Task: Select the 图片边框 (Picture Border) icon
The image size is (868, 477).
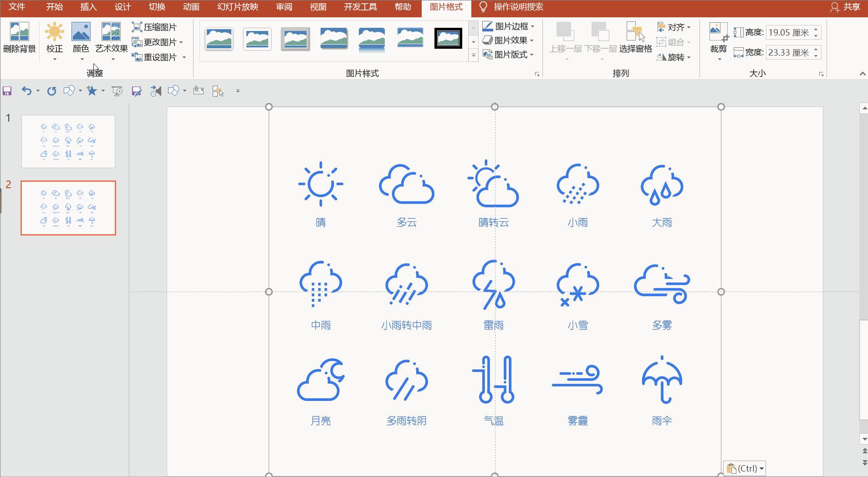Action: point(507,26)
